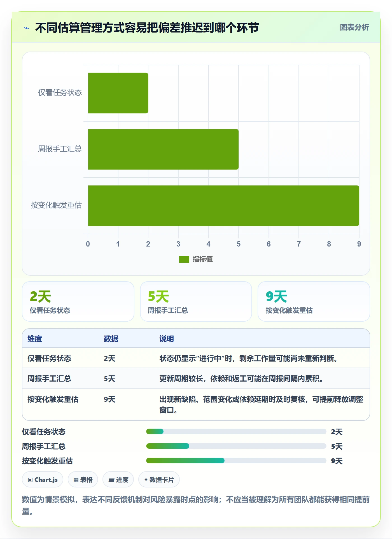Click the 周报手工汇总 progress bar

tap(236, 446)
